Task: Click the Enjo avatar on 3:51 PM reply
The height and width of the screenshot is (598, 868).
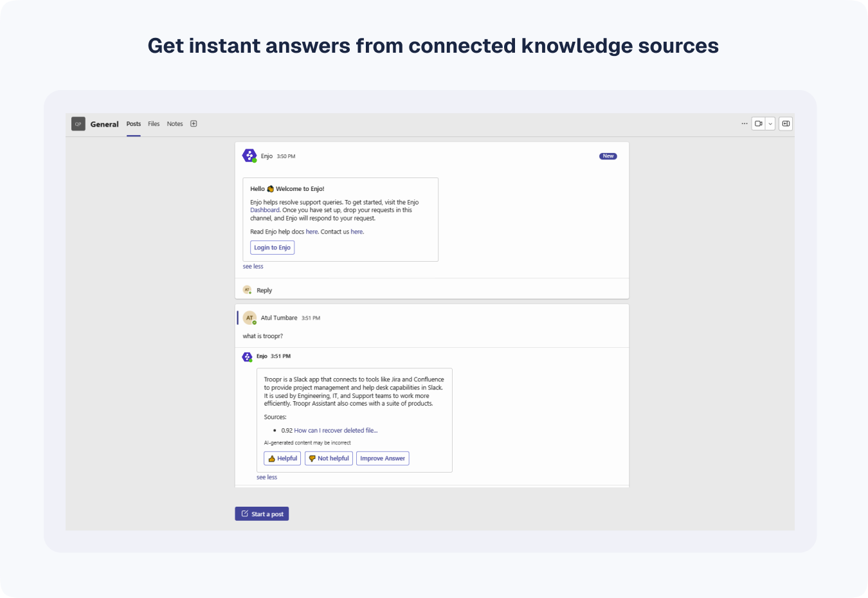Action: 248,357
